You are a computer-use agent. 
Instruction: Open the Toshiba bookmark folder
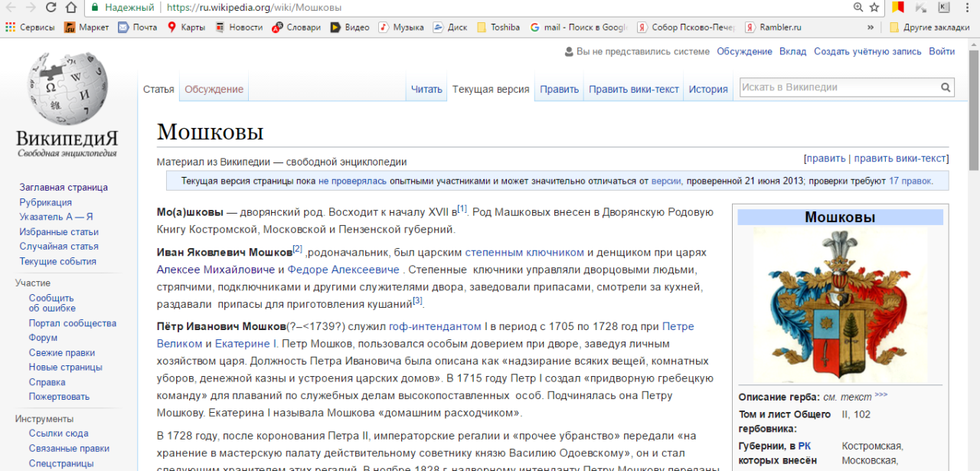click(x=498, y=27)
